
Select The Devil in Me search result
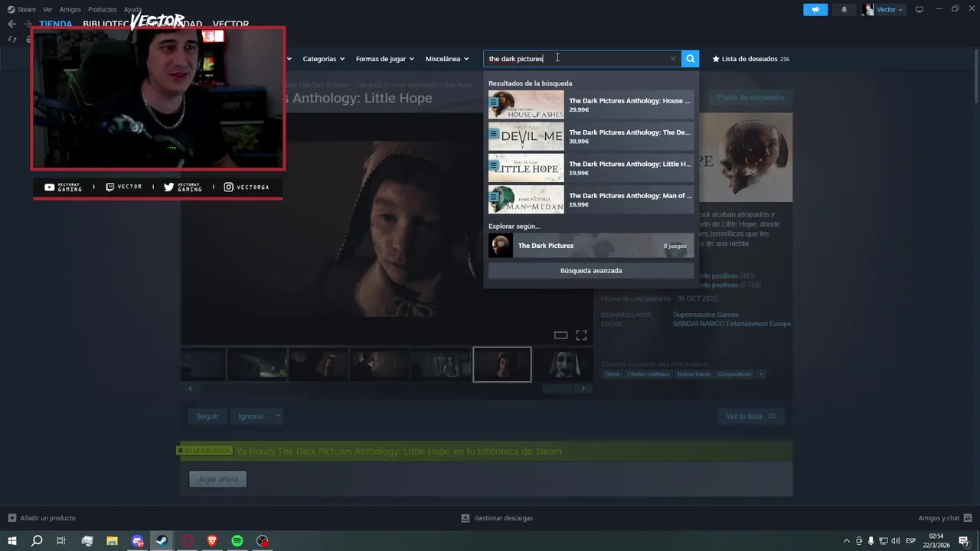click(x=591, y=136)
